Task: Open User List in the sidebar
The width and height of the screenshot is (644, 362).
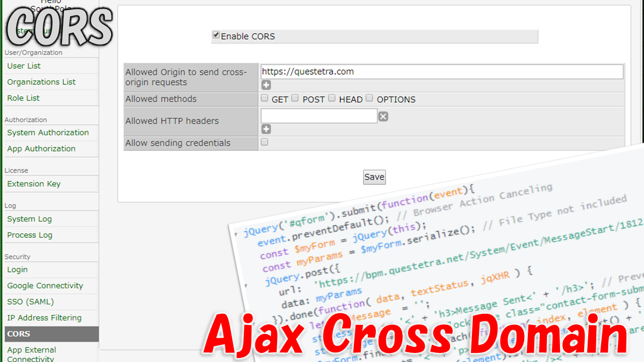Action: click(x=24, y=66)
